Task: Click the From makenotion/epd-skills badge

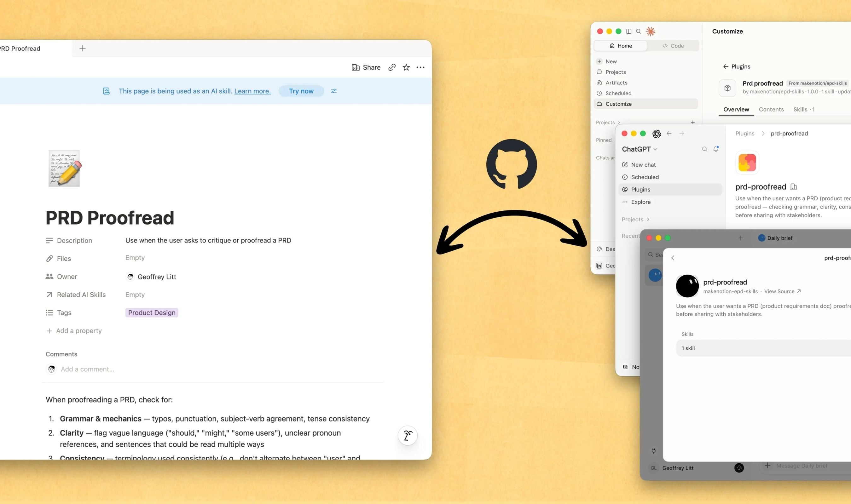Action: (x=817, y=83)
